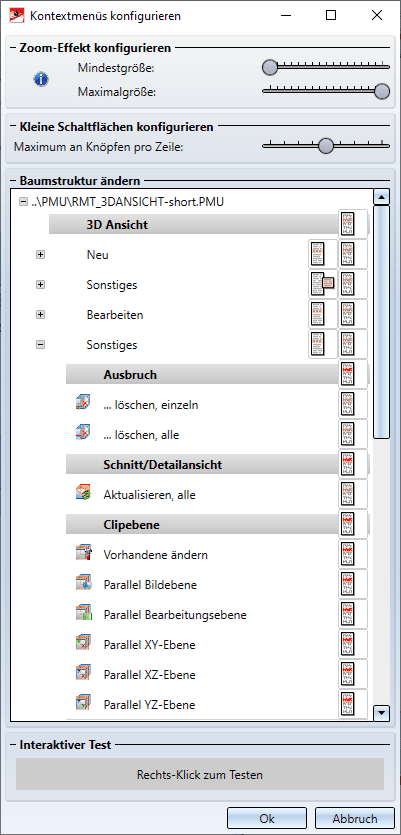The width and height of the screenshot is (401, 835).
Task: Click the blue info icon beside Mindestgröße
Action: [41, 79]
